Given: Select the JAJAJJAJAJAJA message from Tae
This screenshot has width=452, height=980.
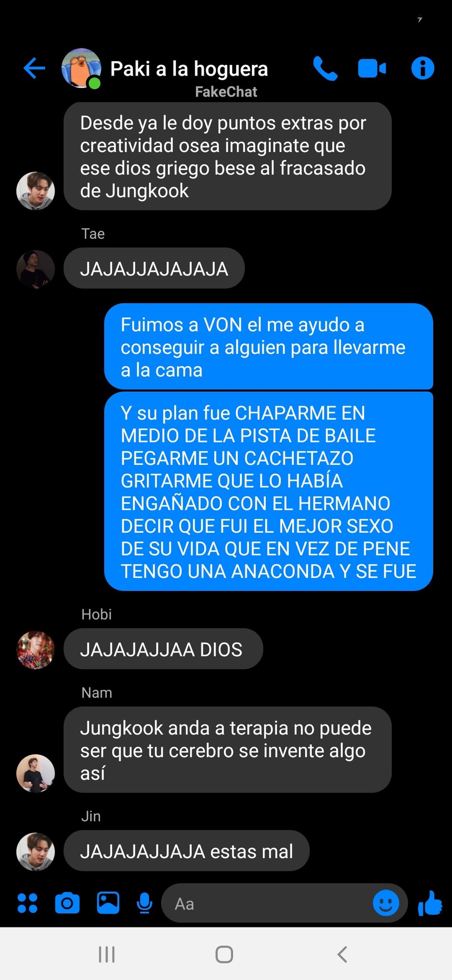Looking at the screenshot, I should (x=154, y=268).
